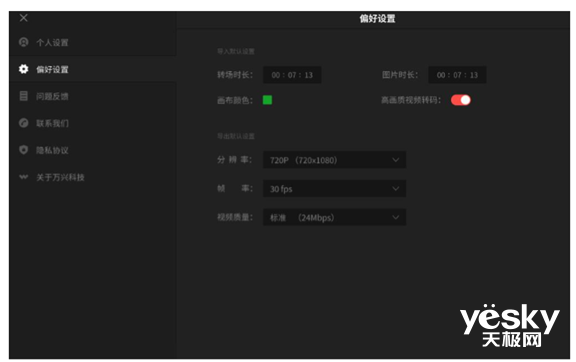Image resolution: width=576 pixels, height=362 pixels.
Task: Open the green 画布颜色 color swatch
Action: pyautogui.click(x=267, y=100)
